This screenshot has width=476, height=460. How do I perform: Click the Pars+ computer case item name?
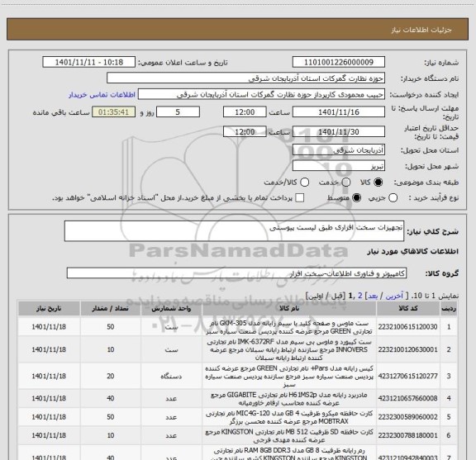pyautogui.click(x=289, y=377)
